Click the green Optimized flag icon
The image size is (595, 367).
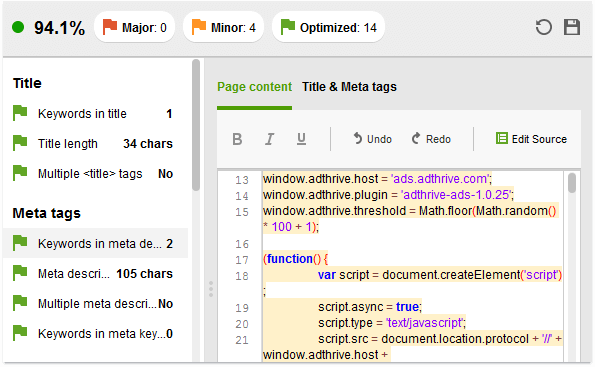click(287, 27)
